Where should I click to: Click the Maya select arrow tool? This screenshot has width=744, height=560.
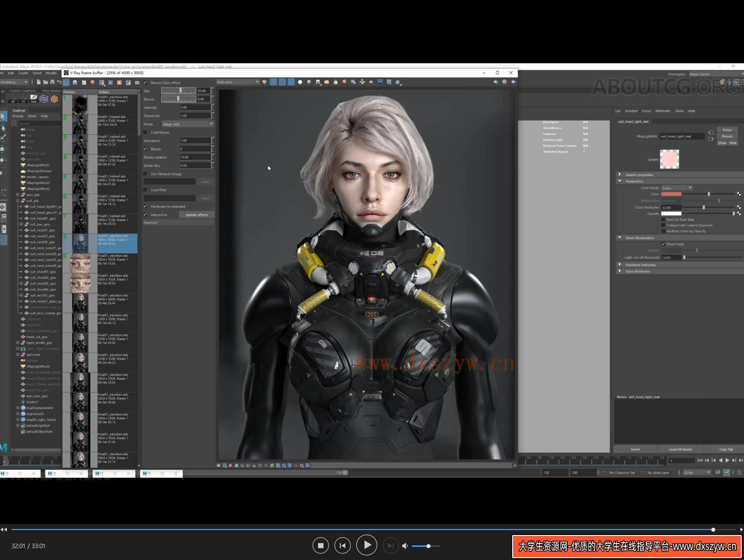[3, 117]
